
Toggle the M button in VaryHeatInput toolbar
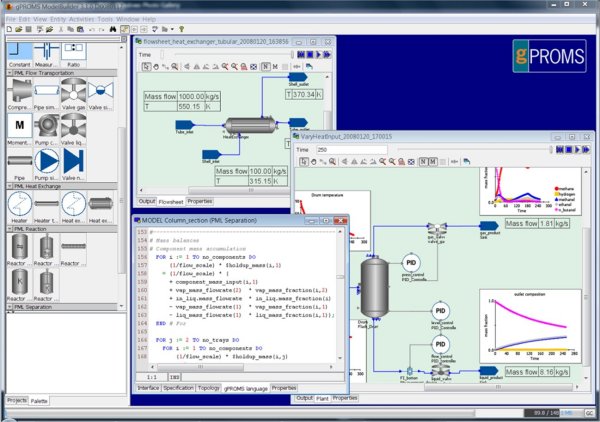[x=432, y=161]
